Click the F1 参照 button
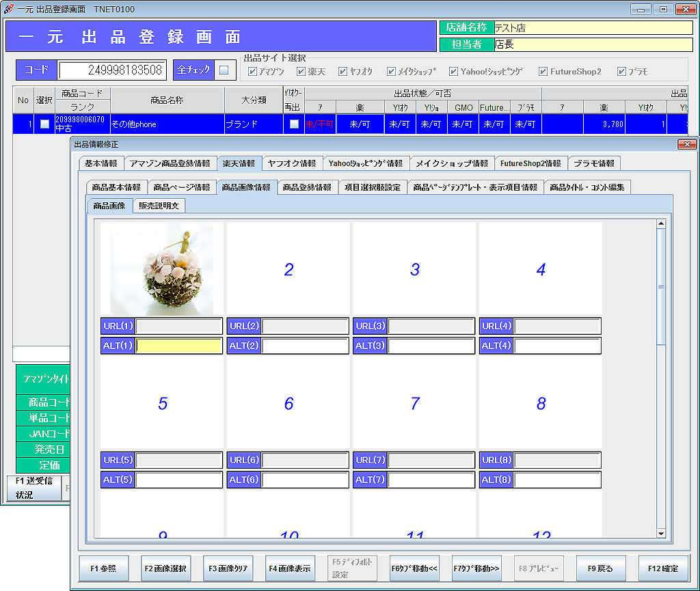Image resolution: width=700 pixels, height=591 pixels. coord(103,568)
